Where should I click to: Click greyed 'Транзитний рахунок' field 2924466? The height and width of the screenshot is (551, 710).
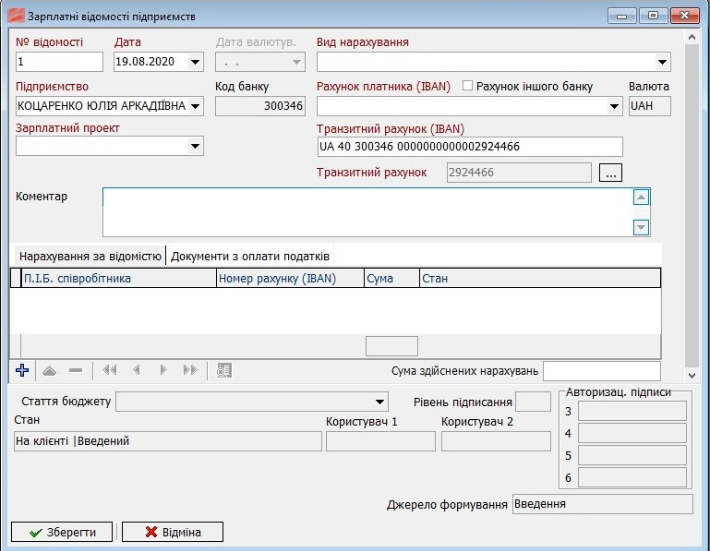click(x=519, y=172)
